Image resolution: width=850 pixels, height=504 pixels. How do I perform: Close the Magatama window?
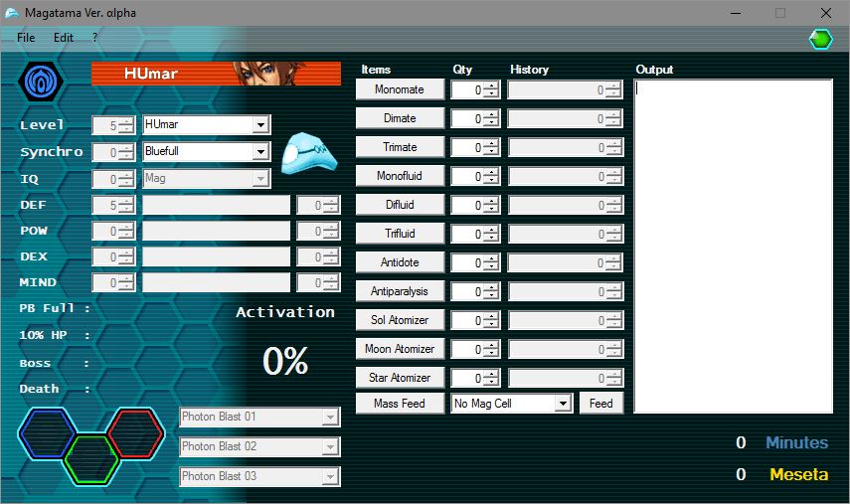(x=825, y=13)
